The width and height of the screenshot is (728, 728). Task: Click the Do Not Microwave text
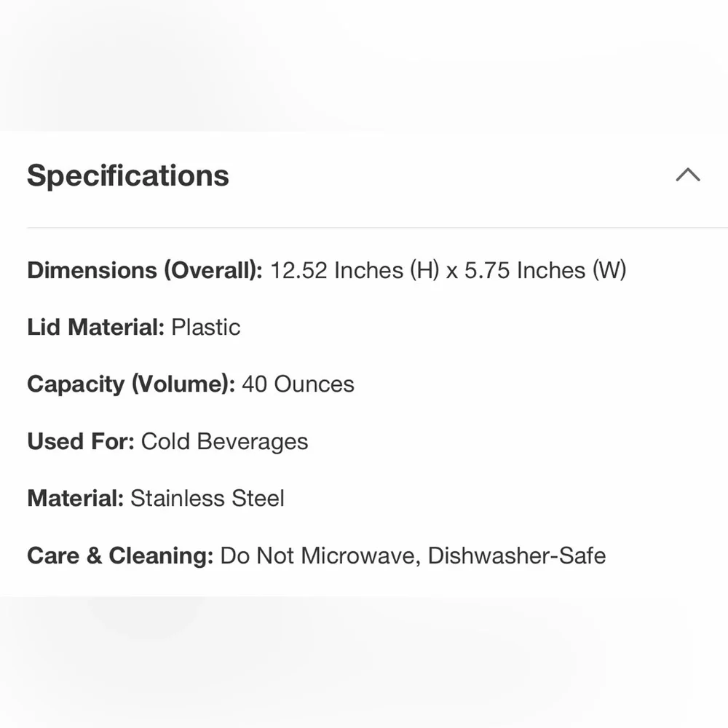pyautogui.click(x=319, y=556)
